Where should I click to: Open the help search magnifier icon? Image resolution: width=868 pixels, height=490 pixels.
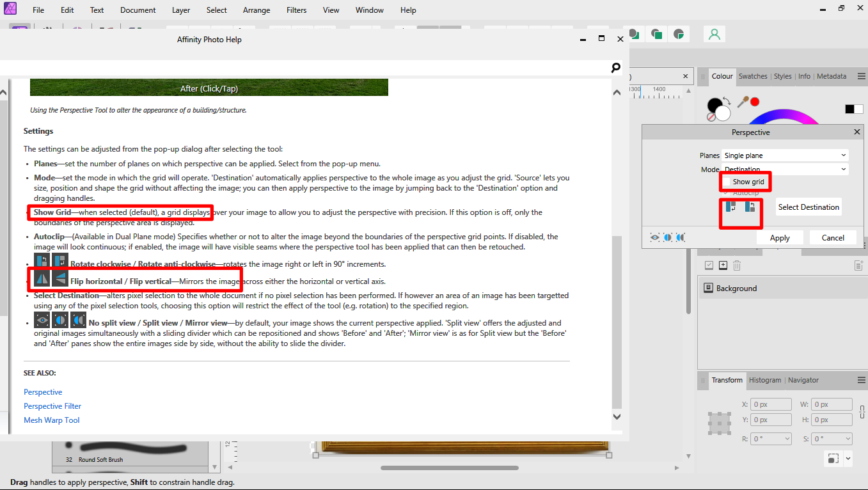[615, 67]
